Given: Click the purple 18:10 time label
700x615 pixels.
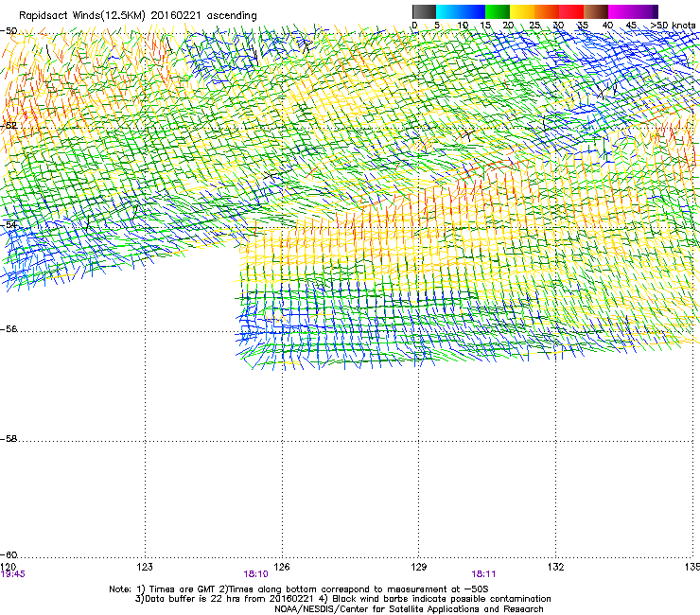Looking at the screenshot, I should click(255, 574).
